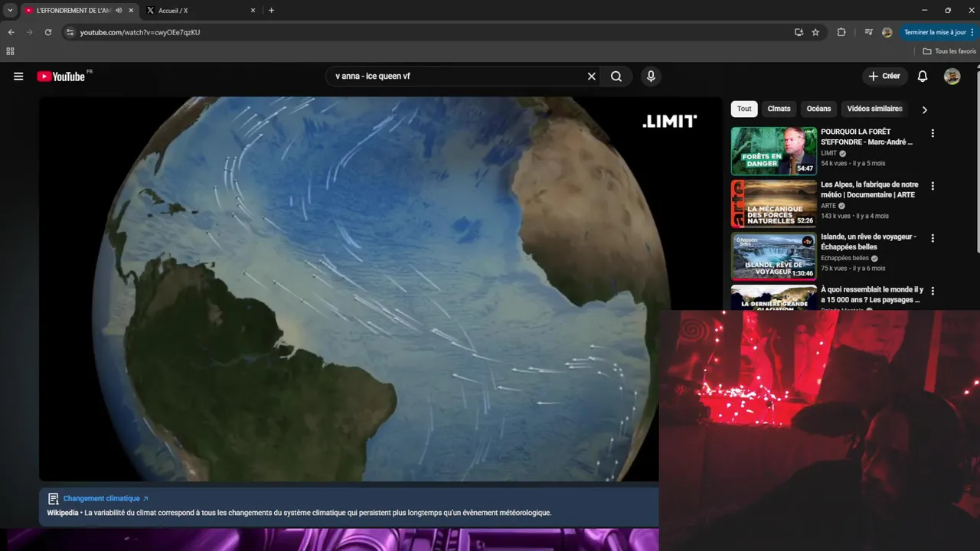Open the ARTE Les Alpes thumbnail
The width and height of the screenshot is (980, 551).
773,204
